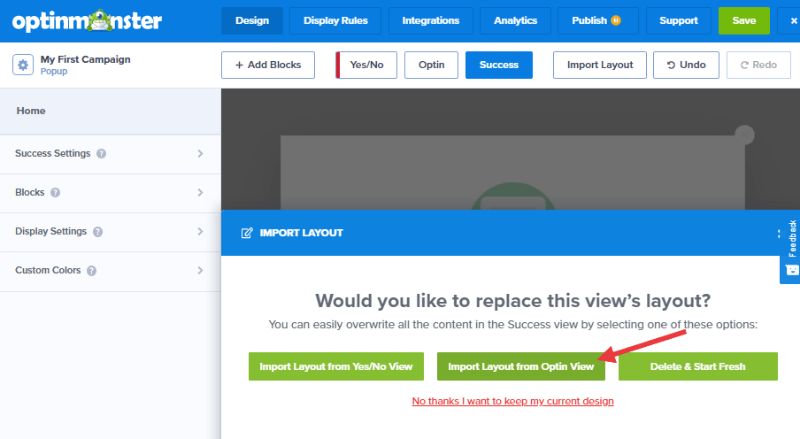The width and height of the screenshot is (800, 439).
Task: Open Display Settings menu item
Action: point(110,232)
